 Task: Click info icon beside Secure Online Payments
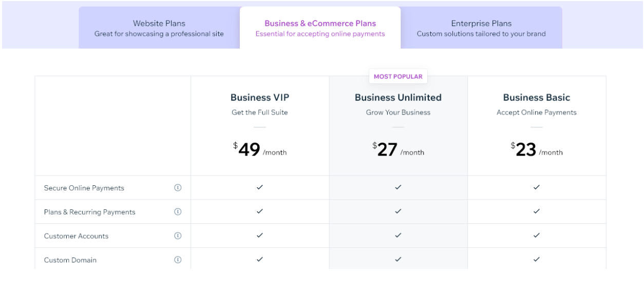click(178, 188)
